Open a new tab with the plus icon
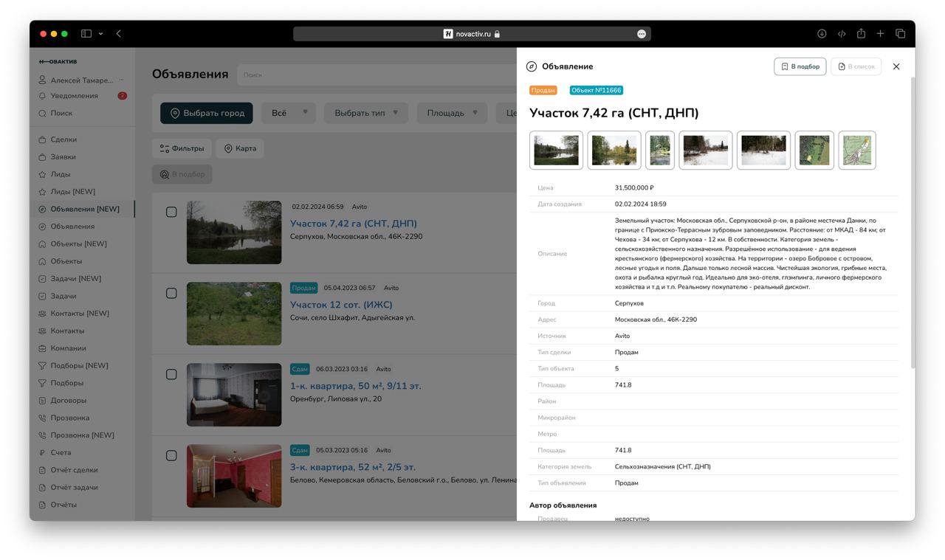The width and height of the screenshot is (945, 560). tap(880, 33)
